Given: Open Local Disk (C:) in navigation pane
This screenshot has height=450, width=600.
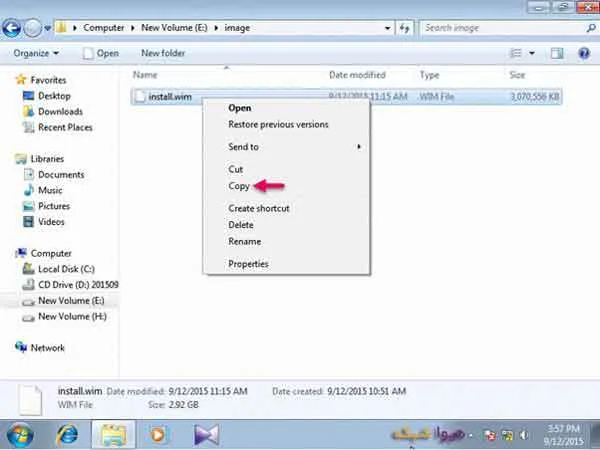Looking at the screenshot, I should 66,269.
